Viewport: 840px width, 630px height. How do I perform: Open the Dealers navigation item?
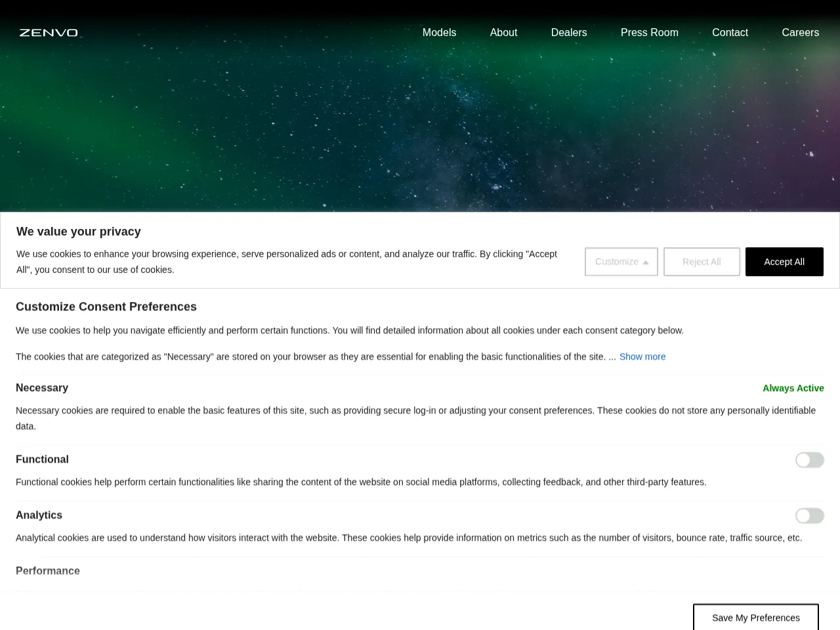tap(569, 32)
